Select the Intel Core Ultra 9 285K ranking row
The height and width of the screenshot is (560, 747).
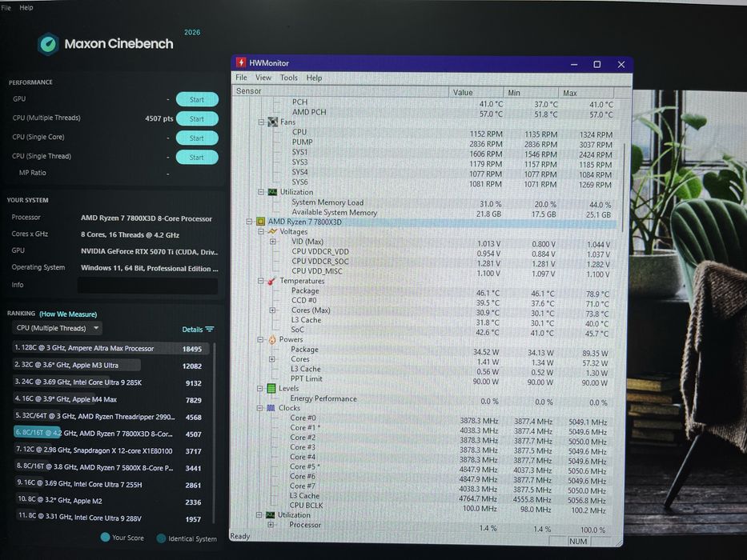click(110, 383)
